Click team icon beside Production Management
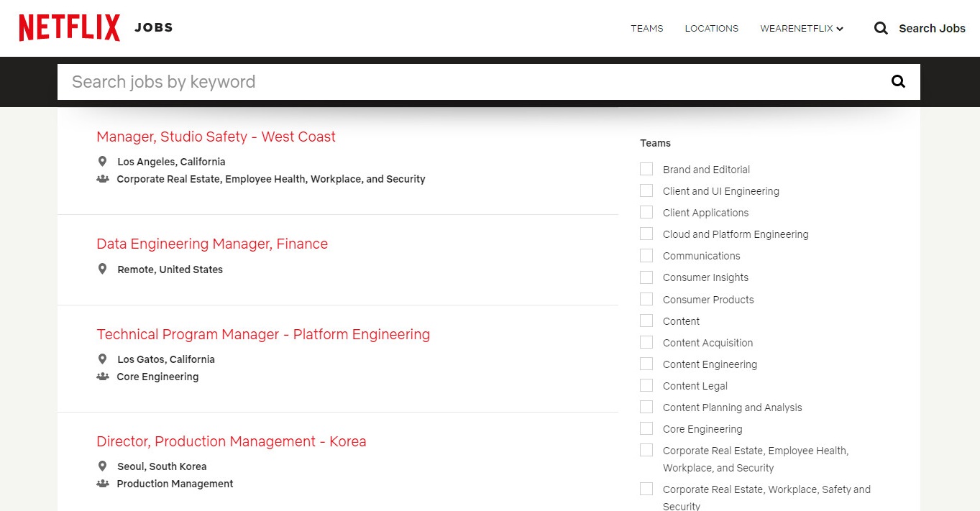 pyautogui.click(x=103, y=484)
